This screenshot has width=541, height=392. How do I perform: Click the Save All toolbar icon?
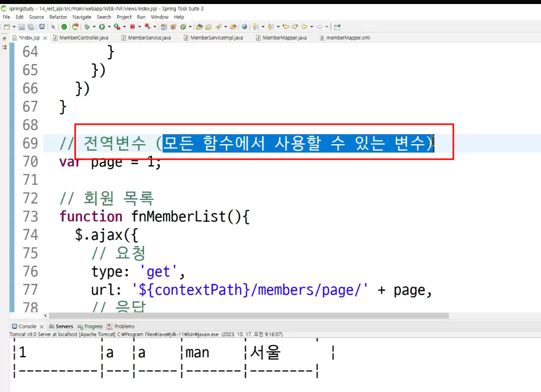(31, 27)
